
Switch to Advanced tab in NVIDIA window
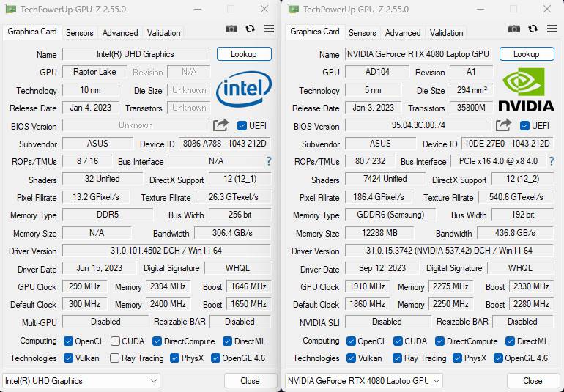click(403, 33)
